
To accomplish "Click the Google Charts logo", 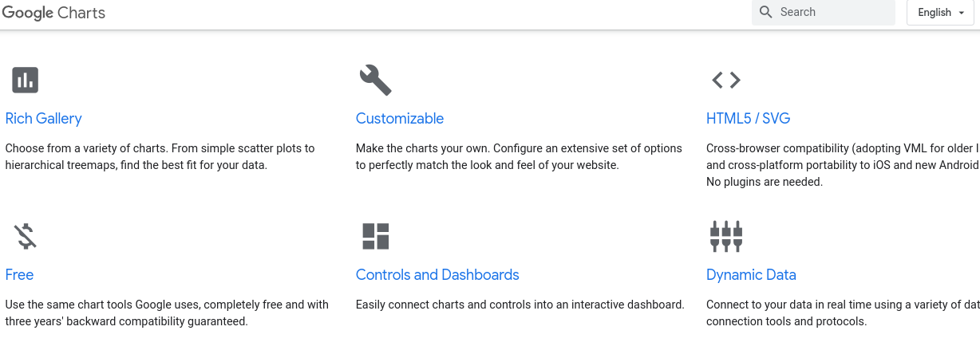I will tap(53, 13).
